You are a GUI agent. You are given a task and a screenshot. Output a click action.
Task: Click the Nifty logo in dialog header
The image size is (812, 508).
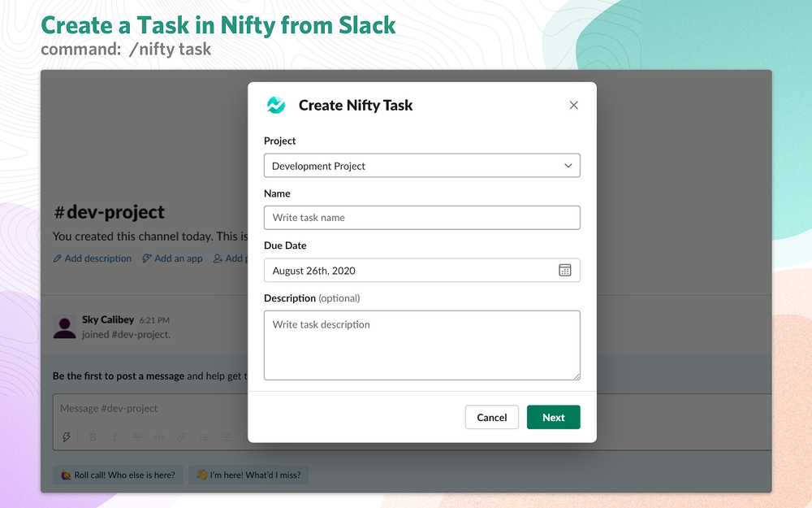point(276,105)
